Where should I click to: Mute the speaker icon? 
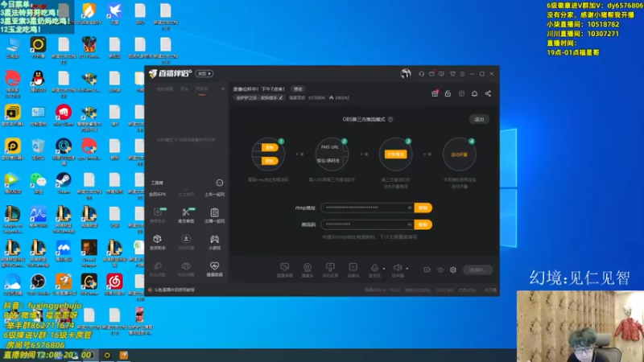(x=398, y=269)
